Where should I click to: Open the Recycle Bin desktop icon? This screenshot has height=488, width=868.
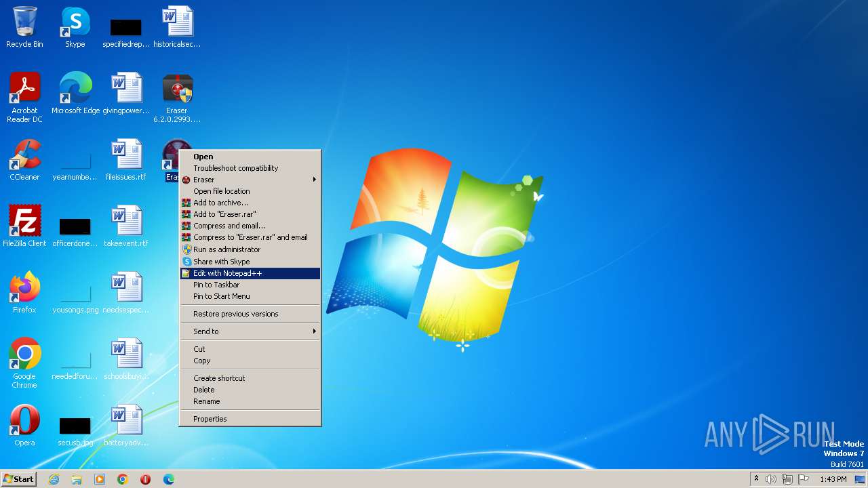tap(24, 27)
